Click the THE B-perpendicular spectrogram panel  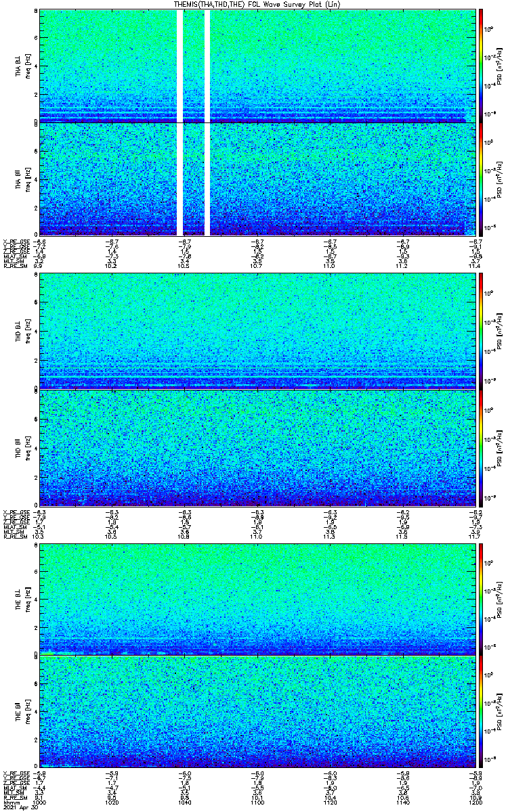click(x=257, y=599)
